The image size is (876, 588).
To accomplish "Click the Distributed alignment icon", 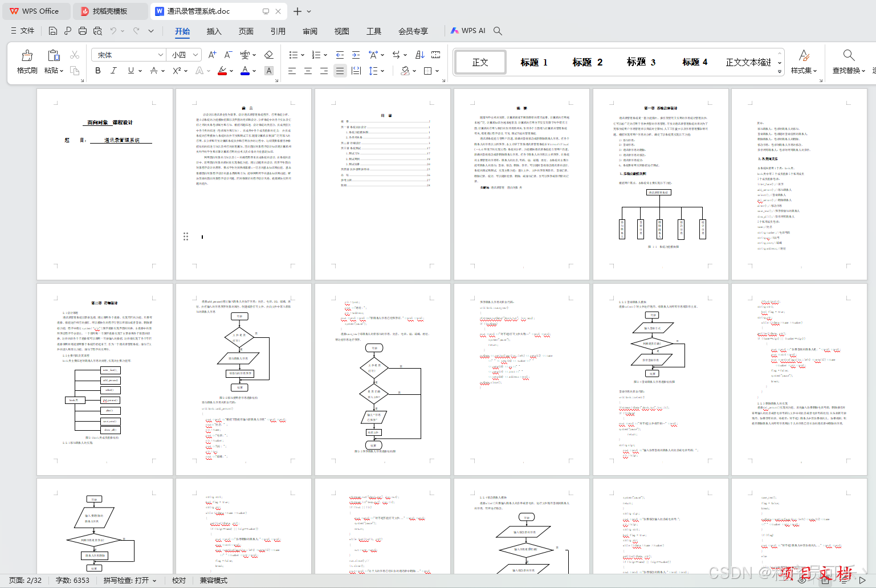I will pyautogui.click(x=356, y=71).
